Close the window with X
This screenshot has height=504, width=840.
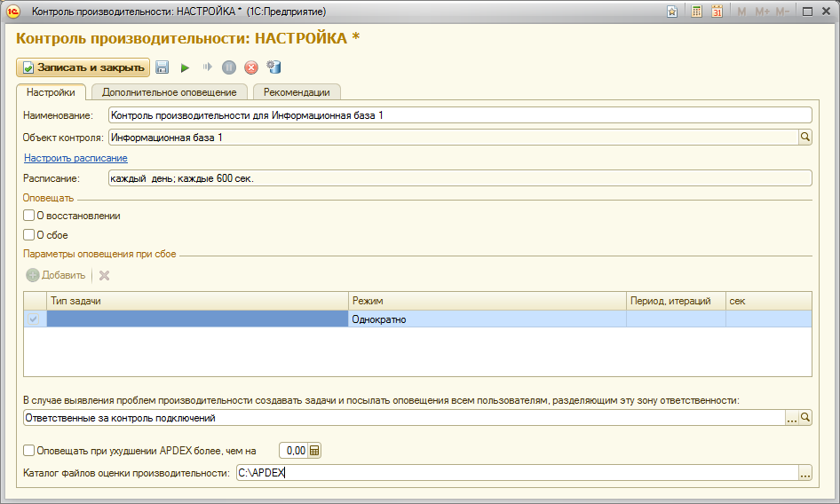(826, 12)
